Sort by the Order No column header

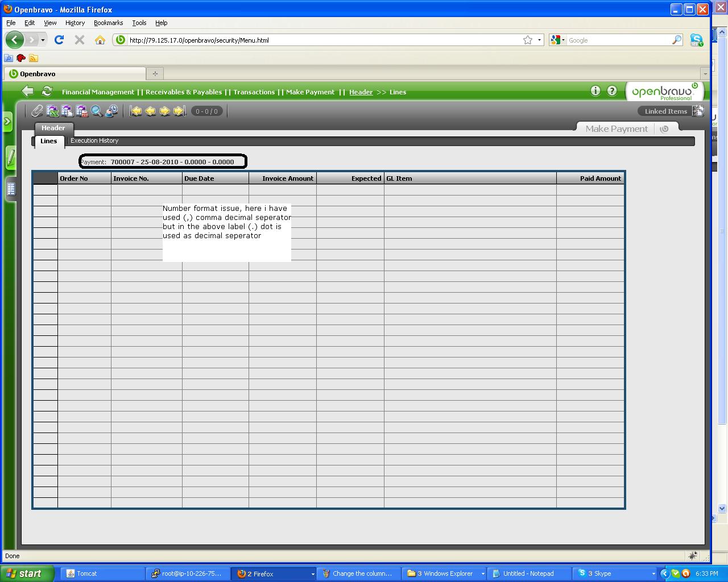(x=84, y=178)
